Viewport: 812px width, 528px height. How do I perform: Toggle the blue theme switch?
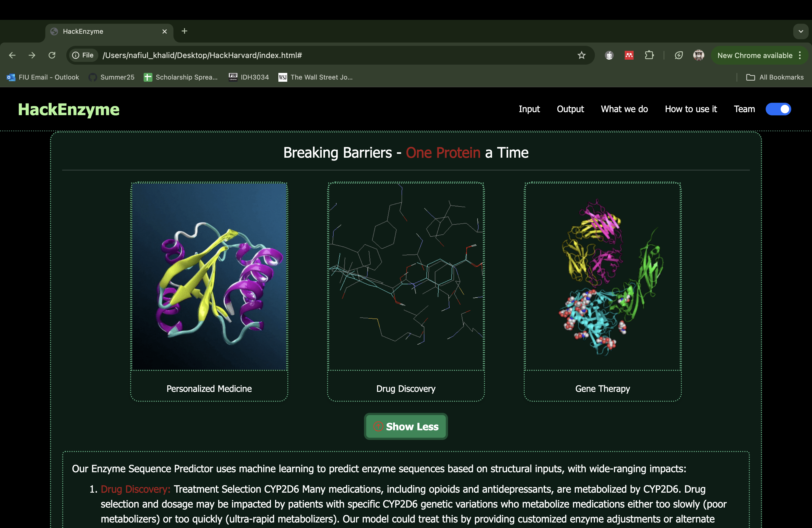(778, 109)
